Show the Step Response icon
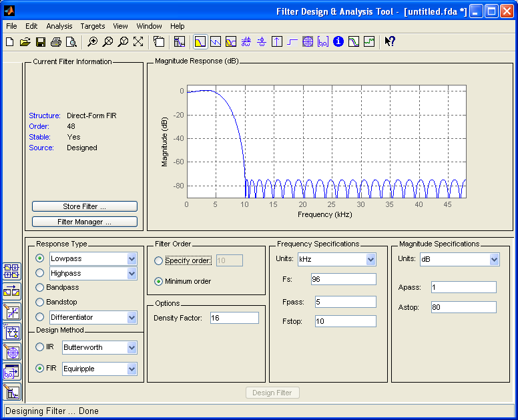Viewport: 518px width, 420px height. pos(292,41)
